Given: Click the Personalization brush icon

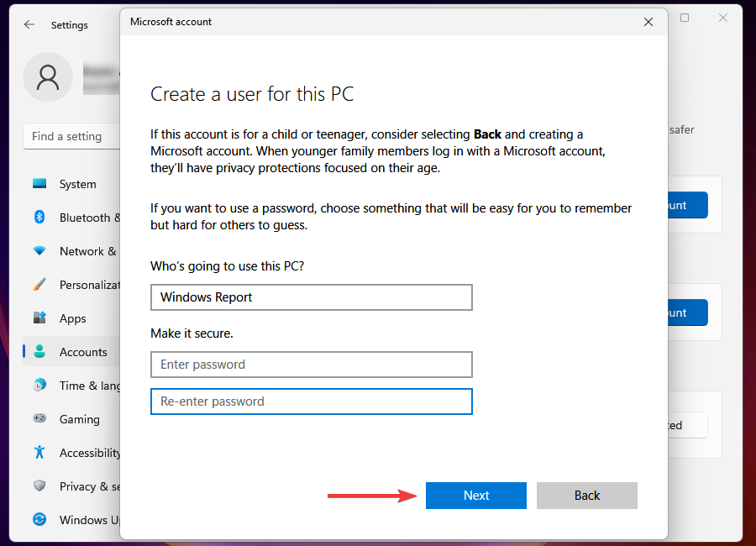Looking at the screenshot, I should coord(39,285).
